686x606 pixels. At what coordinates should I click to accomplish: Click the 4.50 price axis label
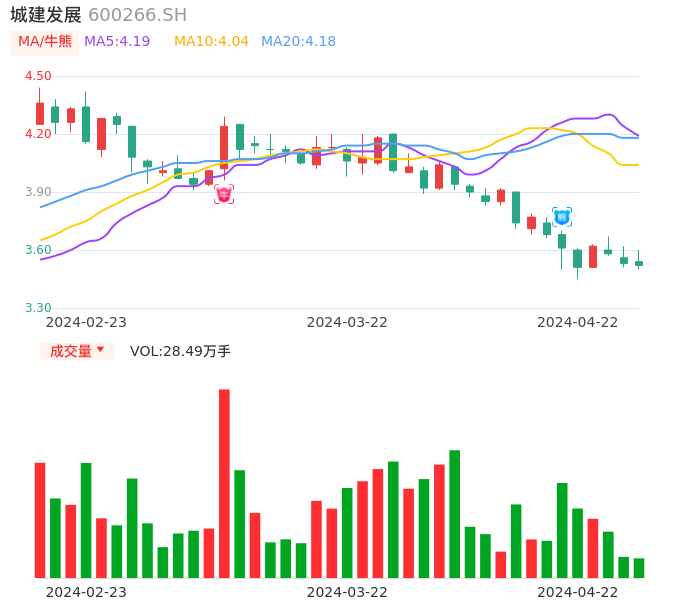point(37,76)
